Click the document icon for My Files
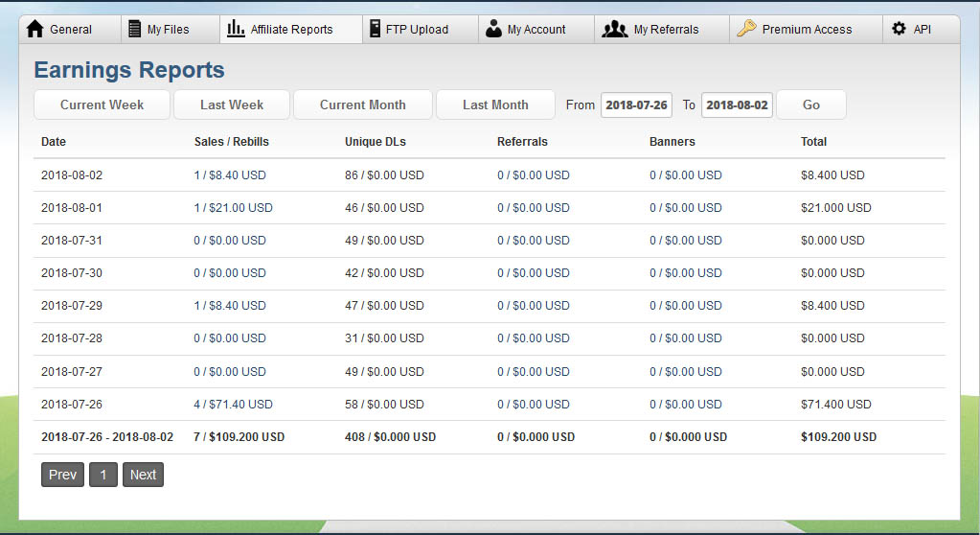Screen dimensions: 980x535 134,29
